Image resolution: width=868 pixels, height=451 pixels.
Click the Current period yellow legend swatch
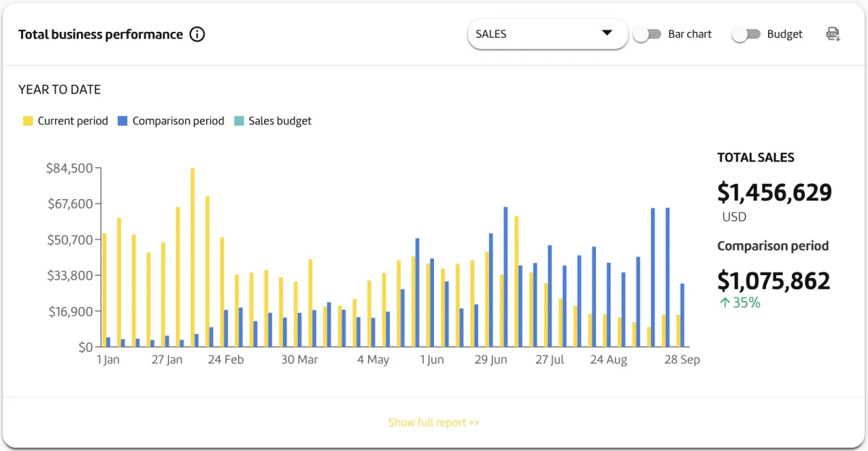pyautogui.click(x=28, y=121)
